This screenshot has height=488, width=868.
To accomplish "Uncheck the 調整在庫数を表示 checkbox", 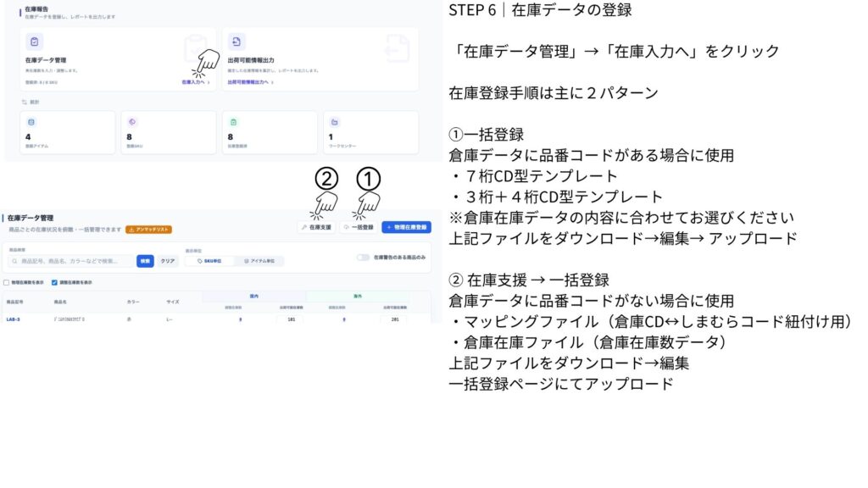I will (55, 282).
